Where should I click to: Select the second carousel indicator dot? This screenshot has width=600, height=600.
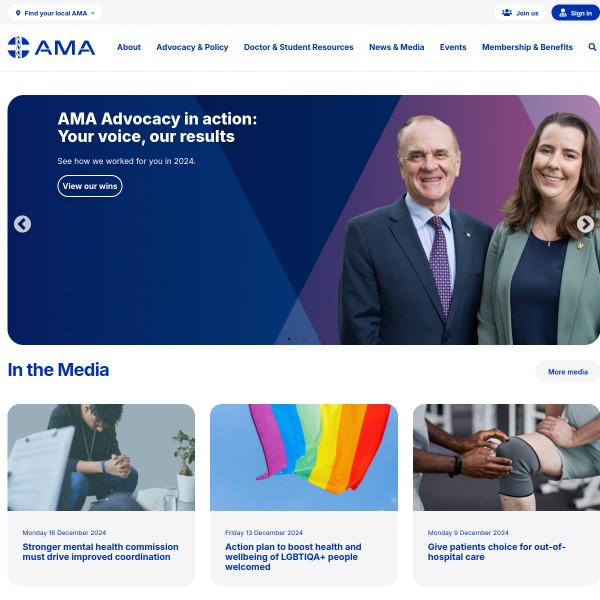(x=304, y=339)
